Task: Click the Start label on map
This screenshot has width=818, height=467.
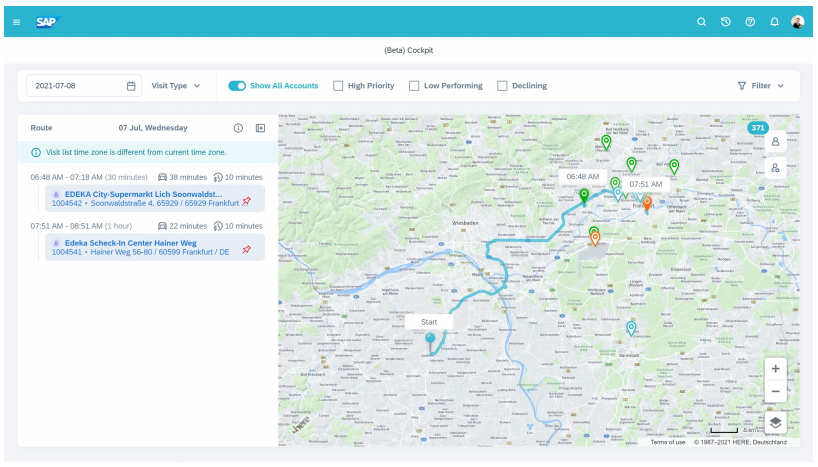Action: (429, 322)
